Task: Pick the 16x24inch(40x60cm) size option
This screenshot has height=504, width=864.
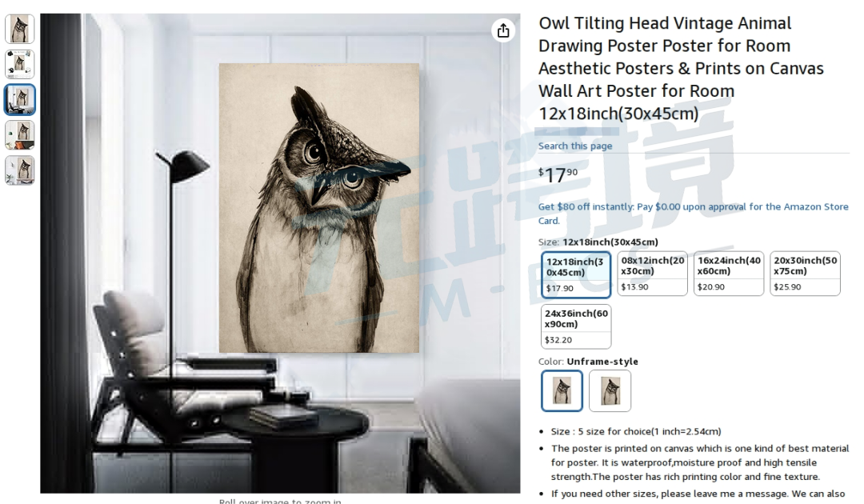Action: [x=729, y=274]
